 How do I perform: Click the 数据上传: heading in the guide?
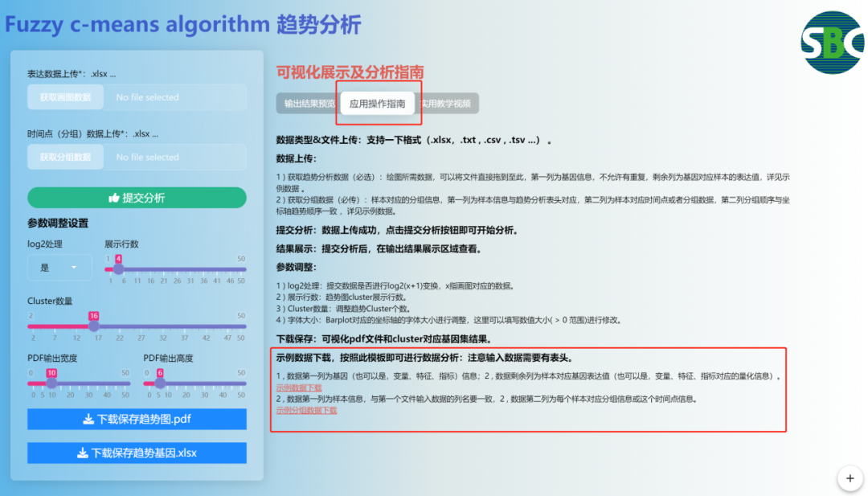[296, 158]
